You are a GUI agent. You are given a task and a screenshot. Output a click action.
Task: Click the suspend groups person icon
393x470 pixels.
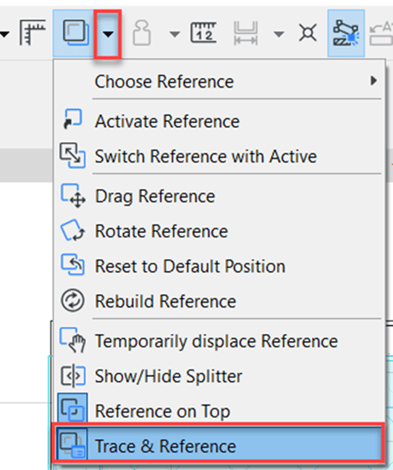click(x=142, y=33)
